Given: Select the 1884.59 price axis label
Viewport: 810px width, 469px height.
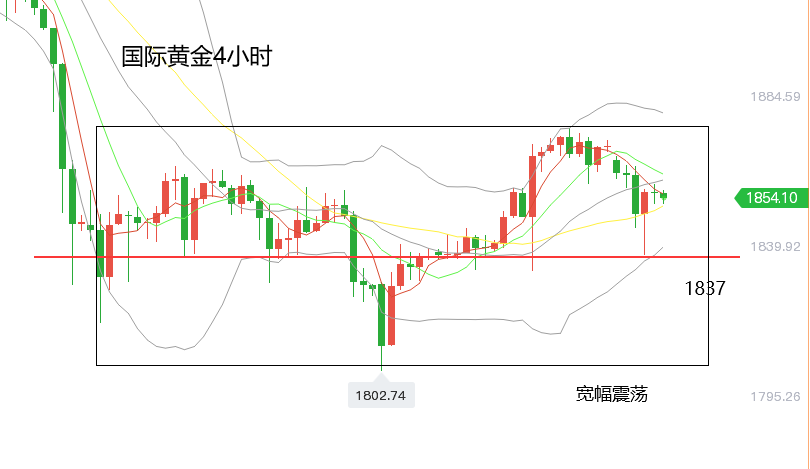Looking at the screenshot, I should click(775, 97).
